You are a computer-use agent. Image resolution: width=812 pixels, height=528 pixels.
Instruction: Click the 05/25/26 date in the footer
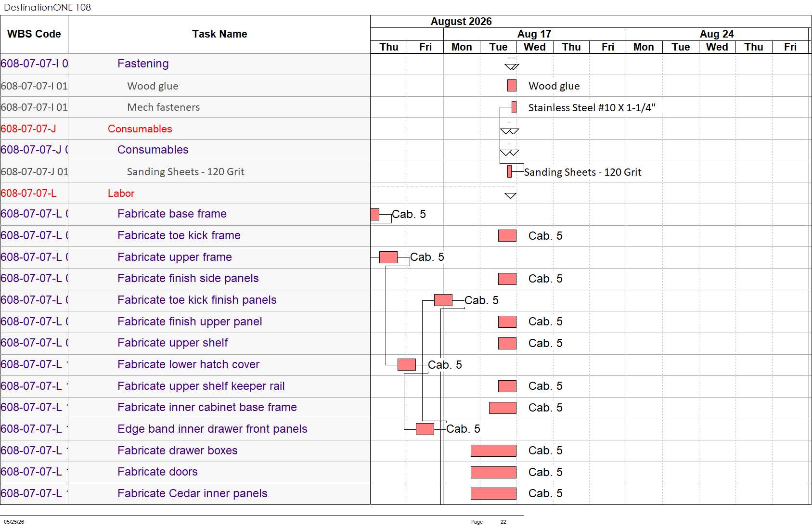pyautogui.click(x=14, y=522)
